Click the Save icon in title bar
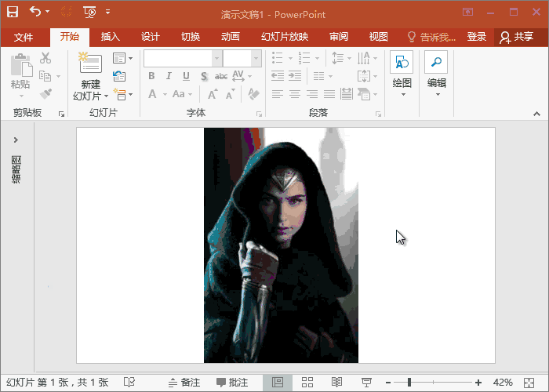This screenshot has height=392, width=549. coord(13,12)
